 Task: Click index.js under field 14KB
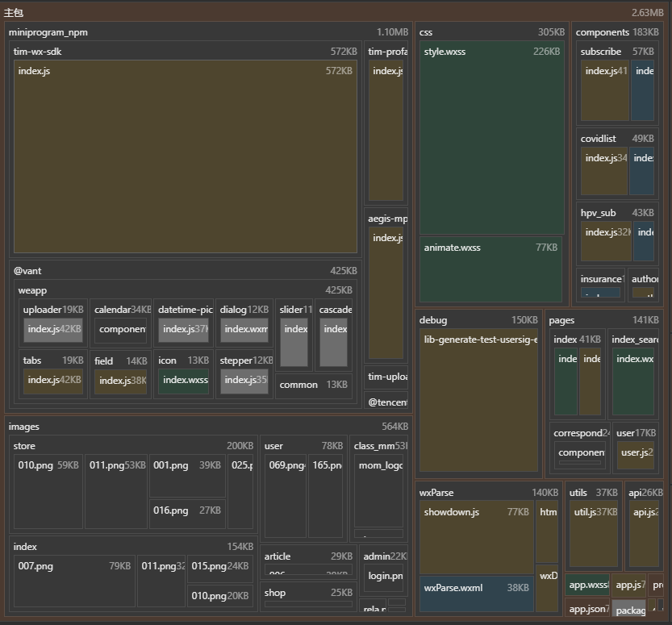(x=120, y=381)
